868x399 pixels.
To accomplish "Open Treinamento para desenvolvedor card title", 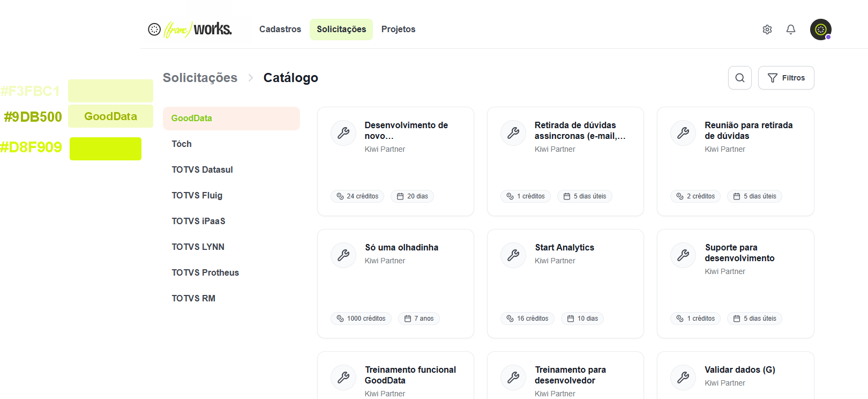I will coord(570,375).
